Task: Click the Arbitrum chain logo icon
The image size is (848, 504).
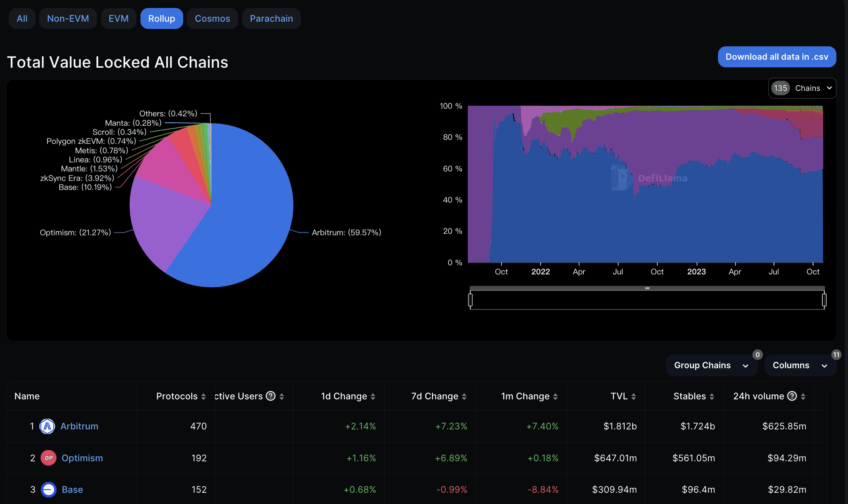Action: (x=47, y=426)
